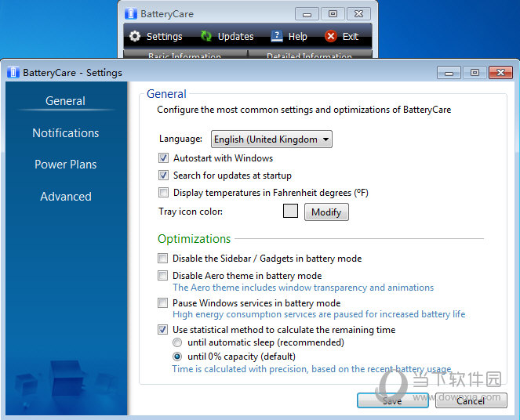Click the Save button
This screenshot has width=520, height=420.
[x=393, y=400]
